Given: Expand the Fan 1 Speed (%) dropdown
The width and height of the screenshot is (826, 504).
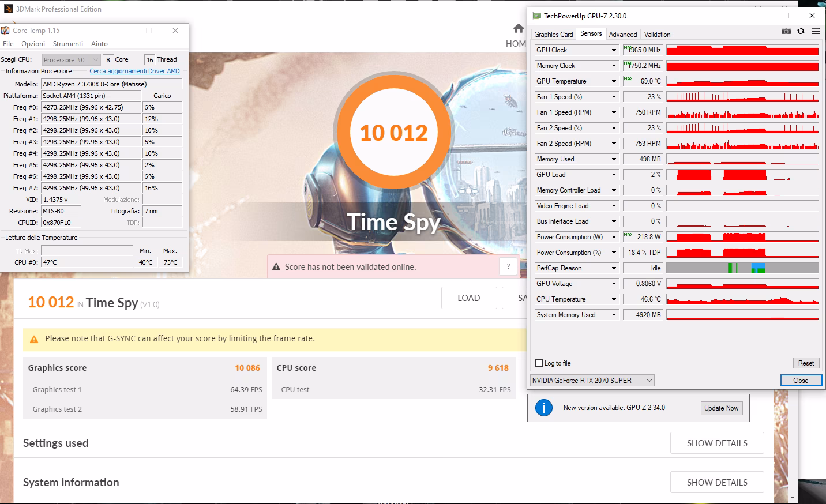Looking at the screenshot, I should (614, 97).
